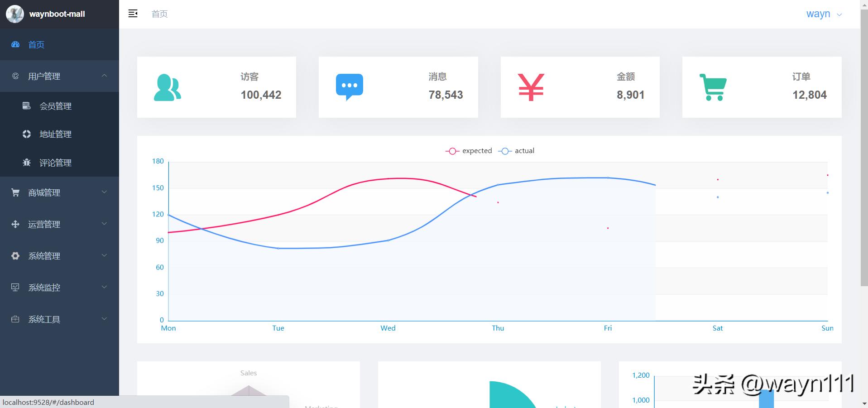This screenshot has height=408, width=868.
Task: Click the 消息 card label
Action: pos(437,77)
